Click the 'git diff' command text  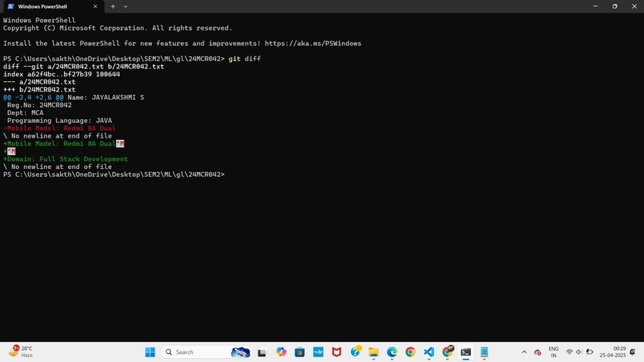click(245, 59)
